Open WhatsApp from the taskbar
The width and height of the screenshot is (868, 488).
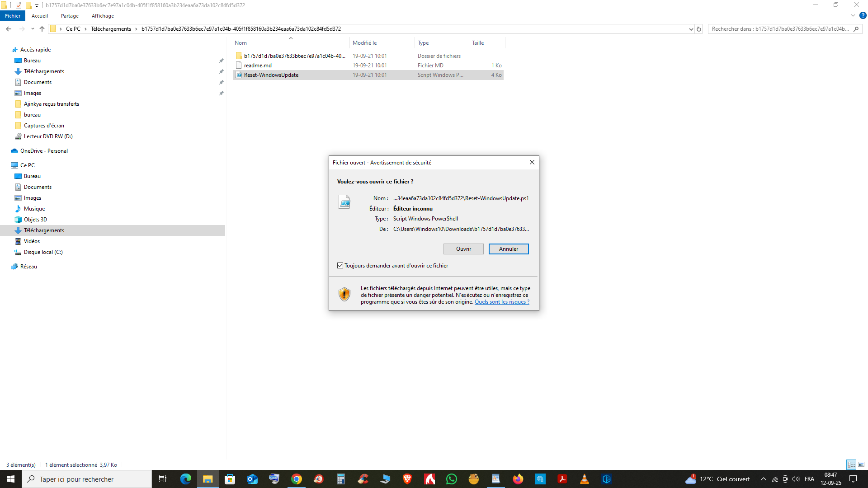[x=451, y=479]
